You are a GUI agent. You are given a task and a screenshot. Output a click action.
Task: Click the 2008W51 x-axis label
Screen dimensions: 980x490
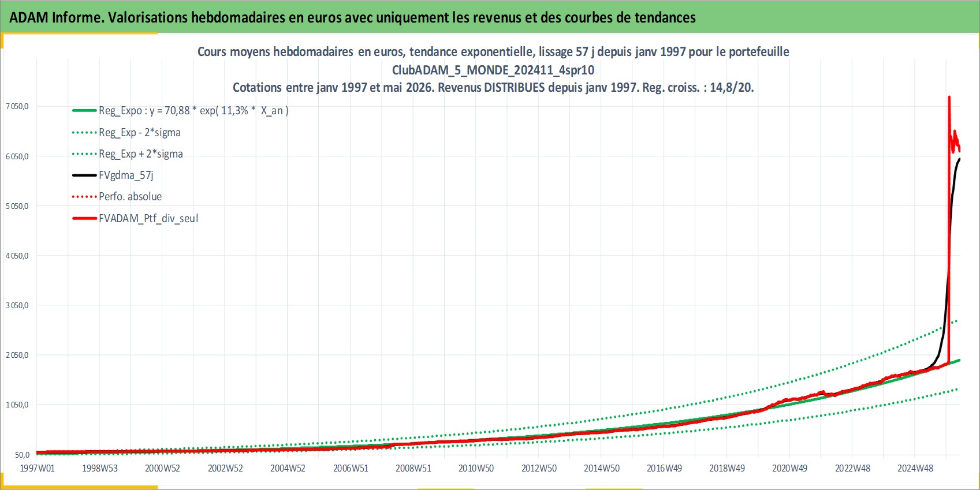[x=413, y=468]
